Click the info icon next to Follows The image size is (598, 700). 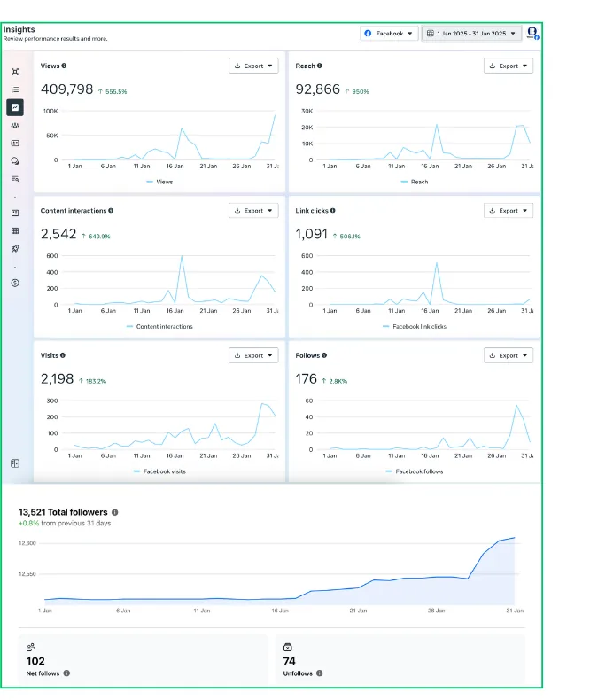(x=324, y=355)
